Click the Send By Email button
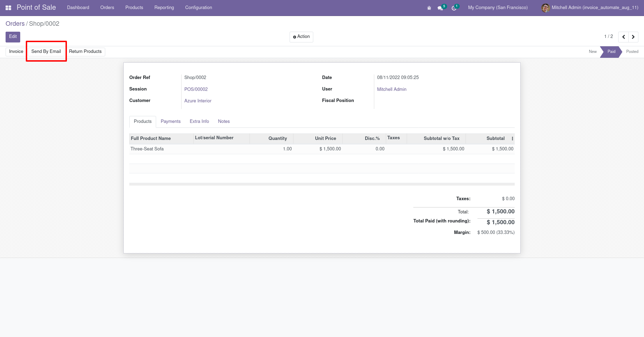 tap(46, 52)
